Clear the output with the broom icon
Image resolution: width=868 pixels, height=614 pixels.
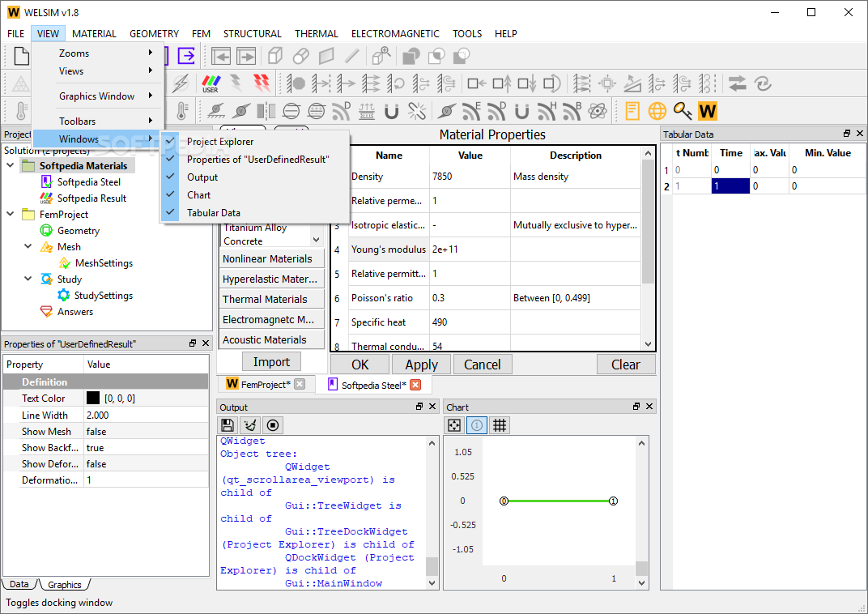pyautogui.click(x=250, y=425)
